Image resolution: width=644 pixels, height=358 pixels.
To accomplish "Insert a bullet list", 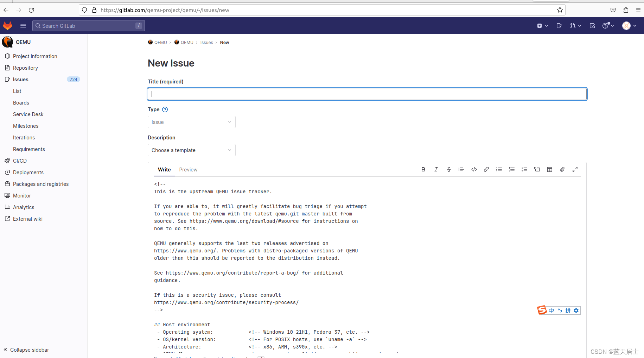I will (499, 169).
